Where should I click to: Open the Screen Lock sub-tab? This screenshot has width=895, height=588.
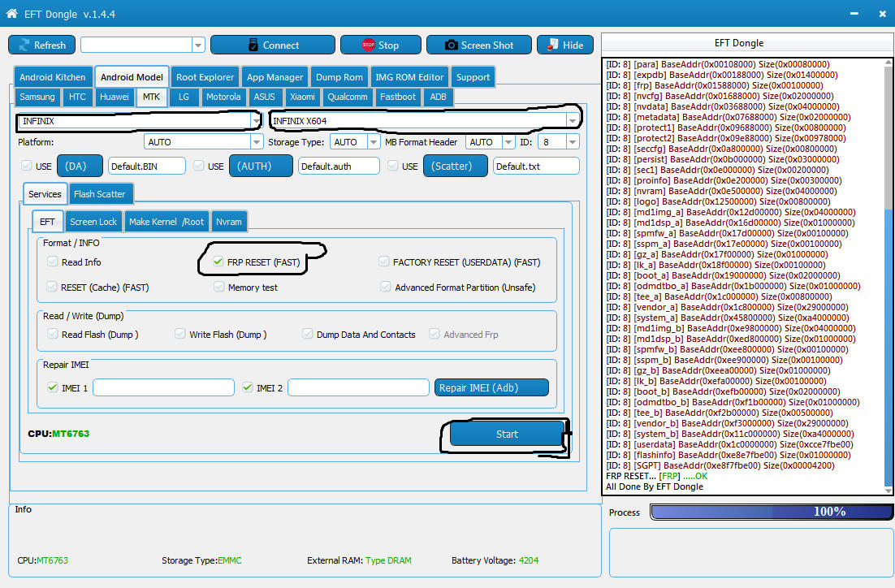pos(93,222)
